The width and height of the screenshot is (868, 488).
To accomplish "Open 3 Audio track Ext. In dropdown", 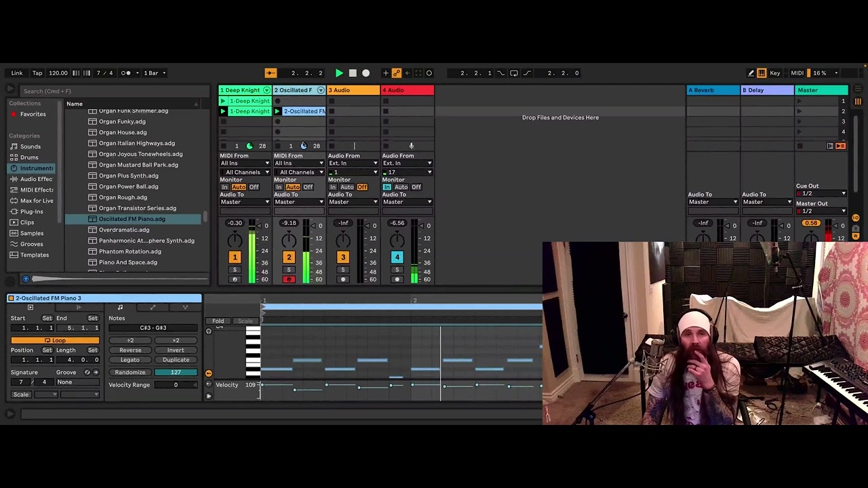I will click(353, 163).
